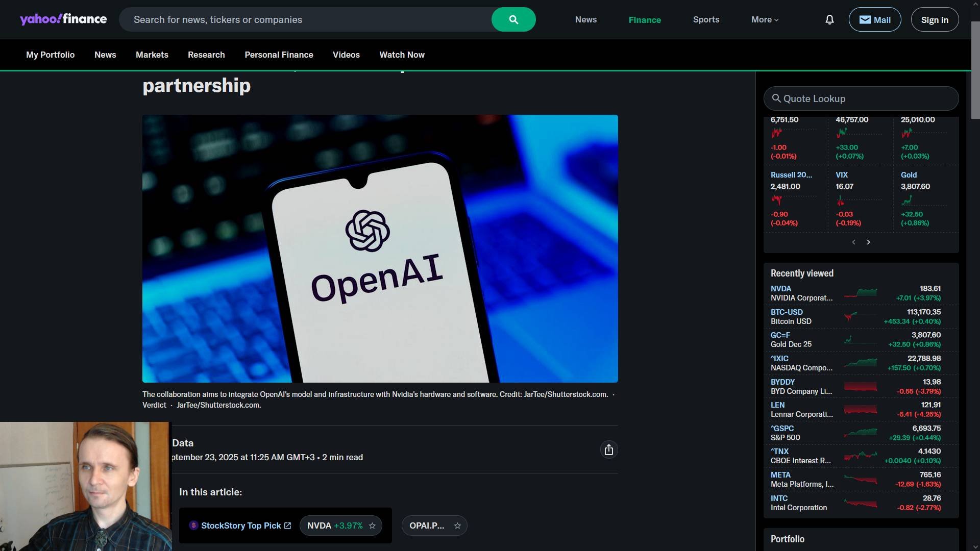Open the Sports top menu item

(x=706, y=20)
